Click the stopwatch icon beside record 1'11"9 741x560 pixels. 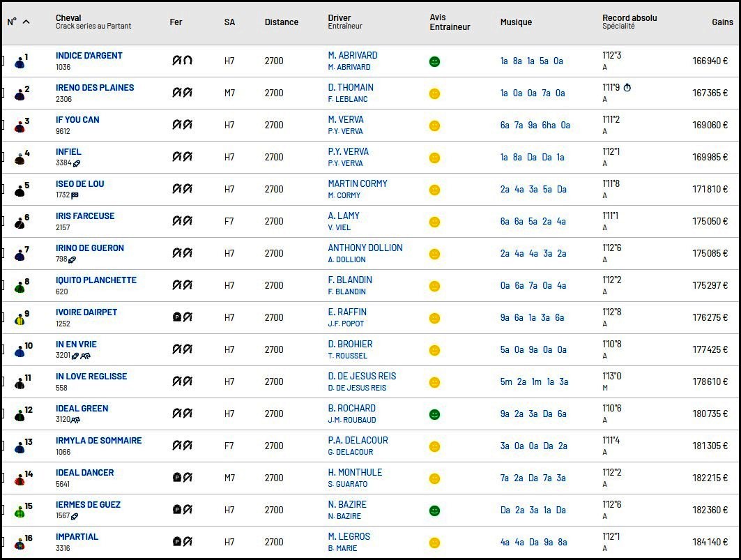click(x=627, y=87)
